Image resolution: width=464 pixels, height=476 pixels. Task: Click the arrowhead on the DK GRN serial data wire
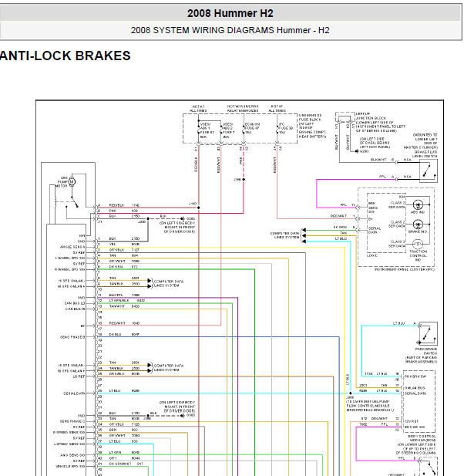[303, 231]
